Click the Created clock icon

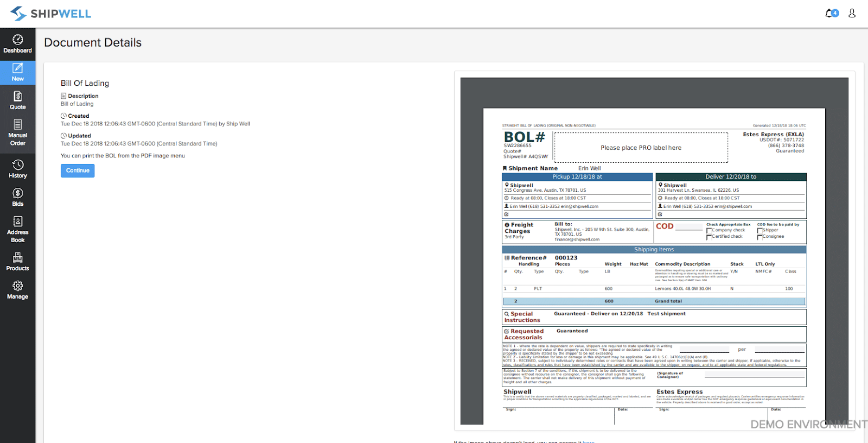63,116
